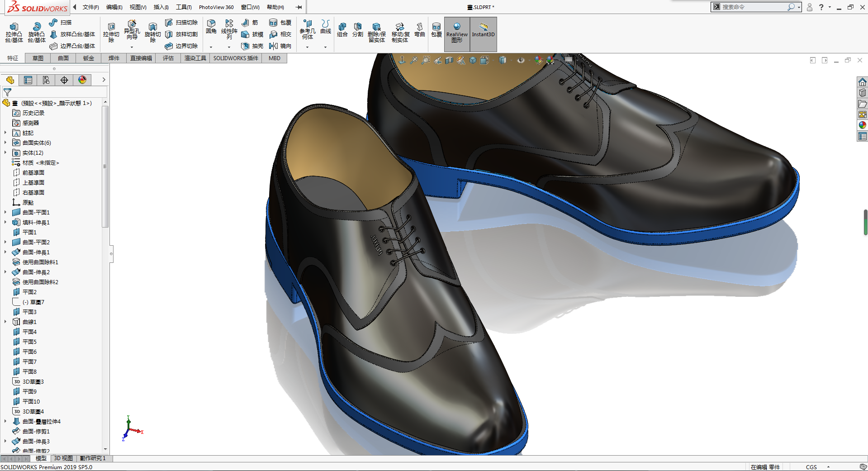Open the 圆角 fillet dropdown arrow
This screenshot has width=868, height=471.
[x=211, y=47]
